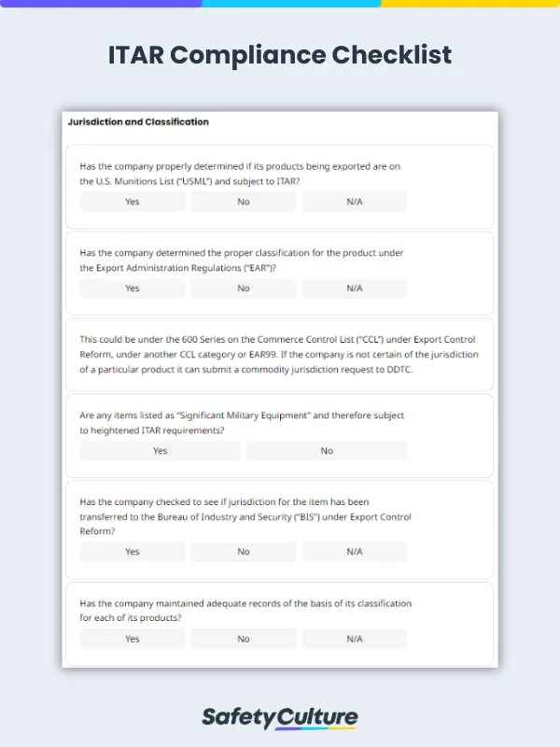Click the ITAR Compliance Checklist title
560x747 pixels.
(280, 55)
